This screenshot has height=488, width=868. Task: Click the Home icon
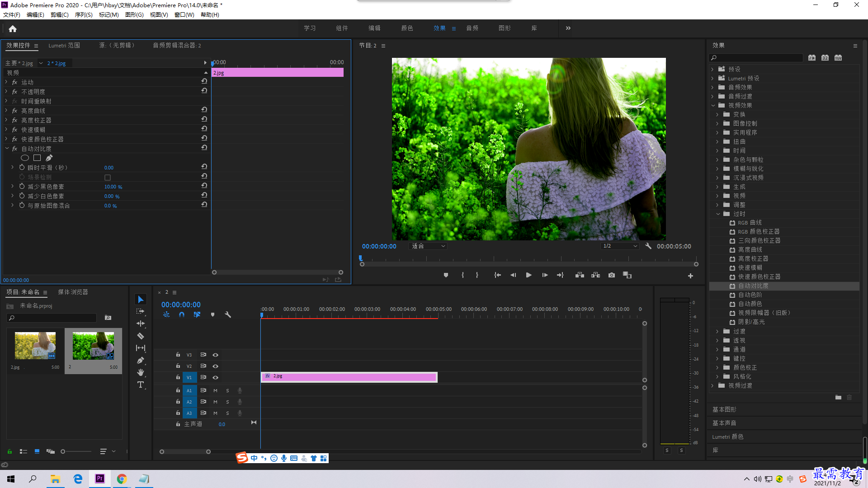tap(13, 28)
